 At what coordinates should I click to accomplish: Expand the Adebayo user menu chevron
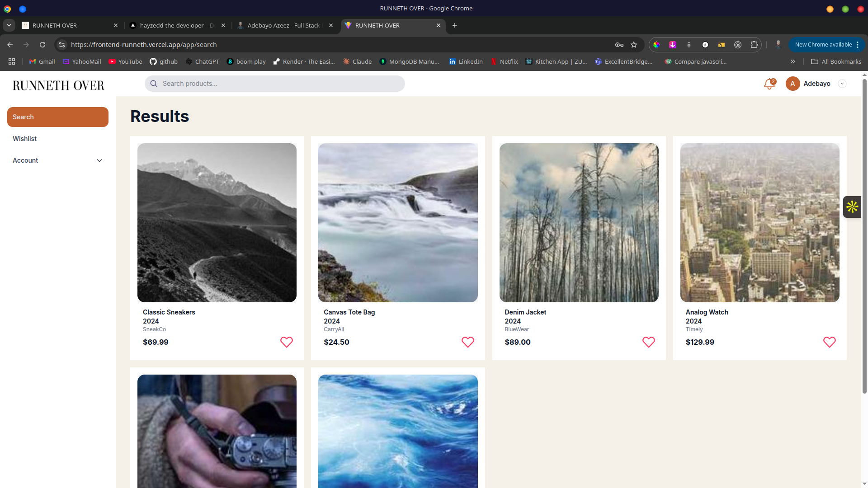point(842,84)
